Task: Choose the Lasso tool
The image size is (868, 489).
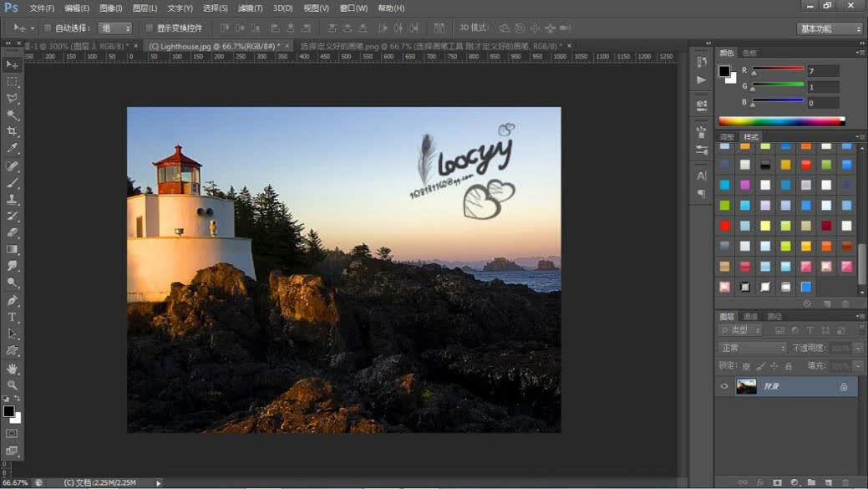Action: pos(12,98)
